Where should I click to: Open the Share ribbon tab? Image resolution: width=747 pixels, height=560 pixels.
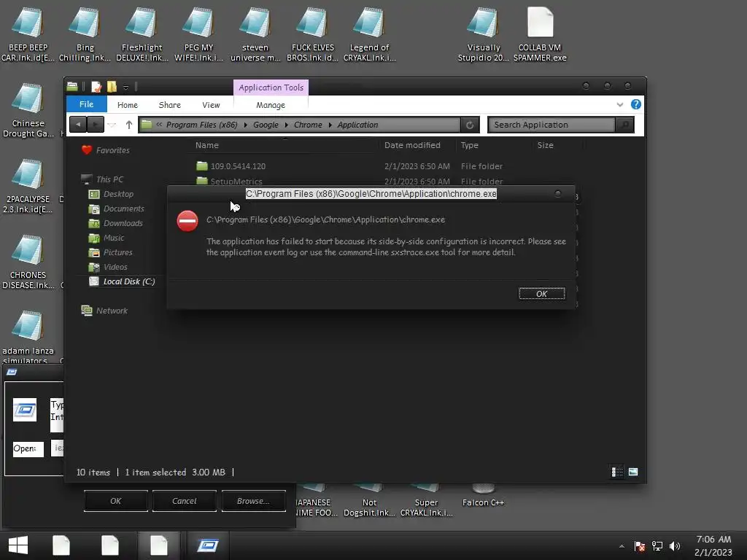tap(169, 105)
